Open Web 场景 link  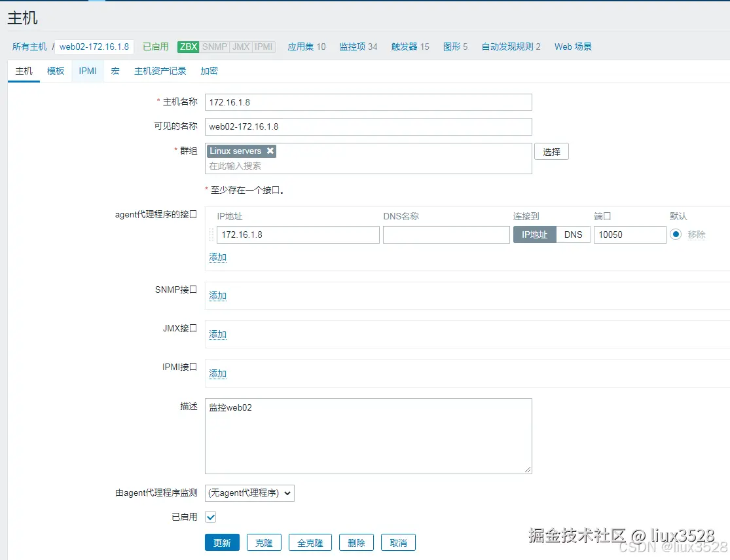[573, 47]
